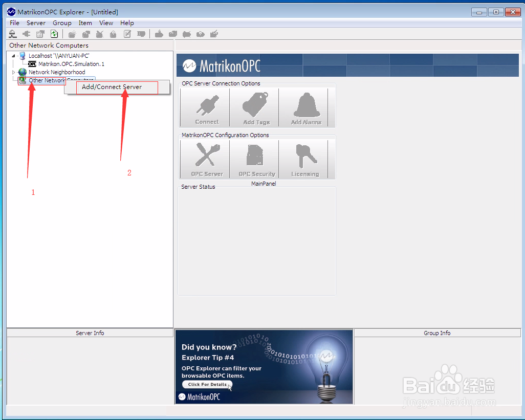Open the Server menu
This screenshot has width=525, height=420.
(x=36, y=23)
